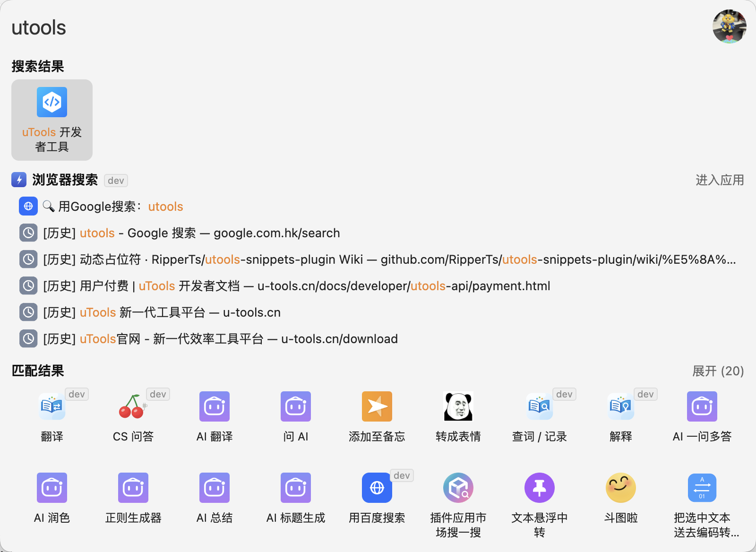Open the uTools 开发者工具 result
The image size is (756, 552).
52,120
